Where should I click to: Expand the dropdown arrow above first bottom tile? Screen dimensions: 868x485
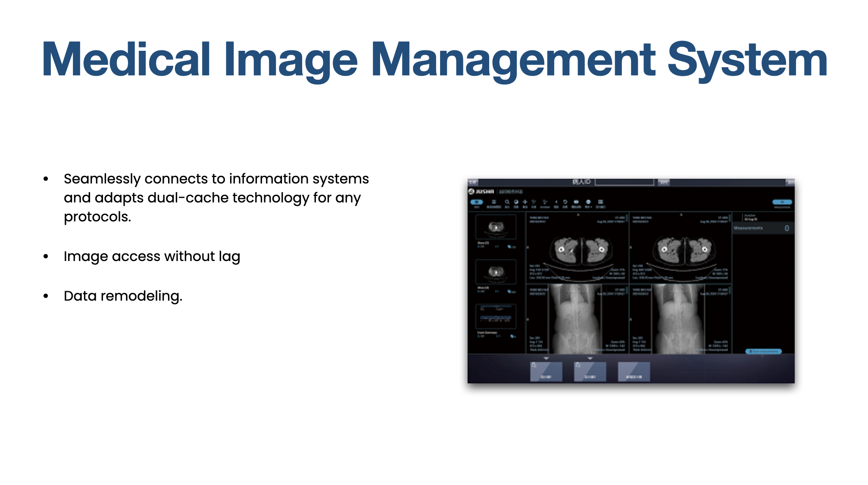coord(546,358)
